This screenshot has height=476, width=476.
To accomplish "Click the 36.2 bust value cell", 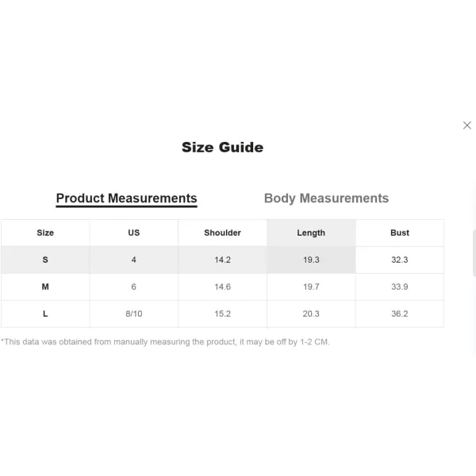I will coord(400,314).
